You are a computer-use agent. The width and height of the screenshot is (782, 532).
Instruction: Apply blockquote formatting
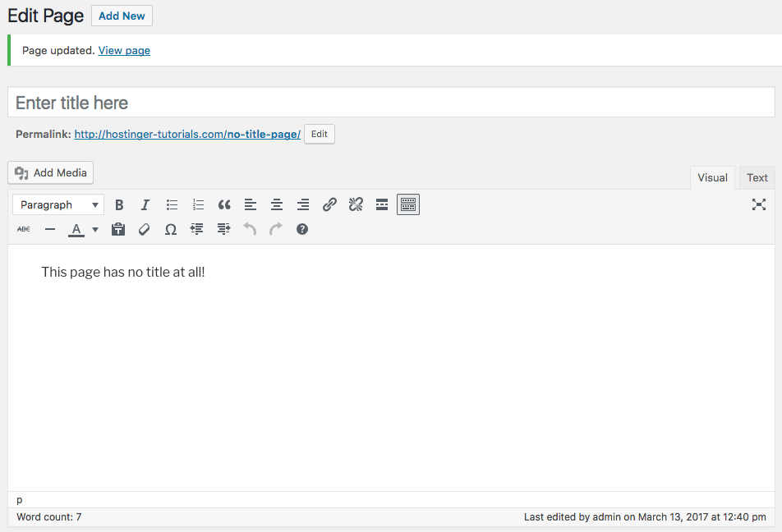[224, 204]
